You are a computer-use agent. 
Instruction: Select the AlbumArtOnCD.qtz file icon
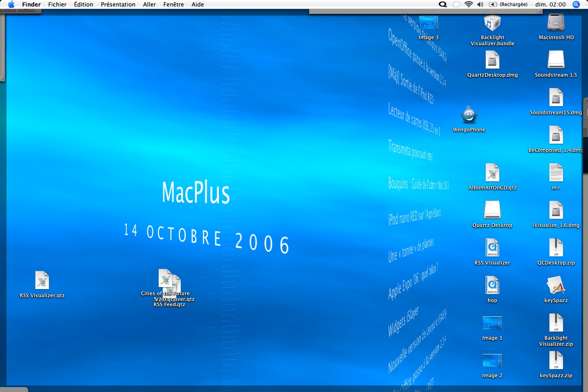pos(492,173)
